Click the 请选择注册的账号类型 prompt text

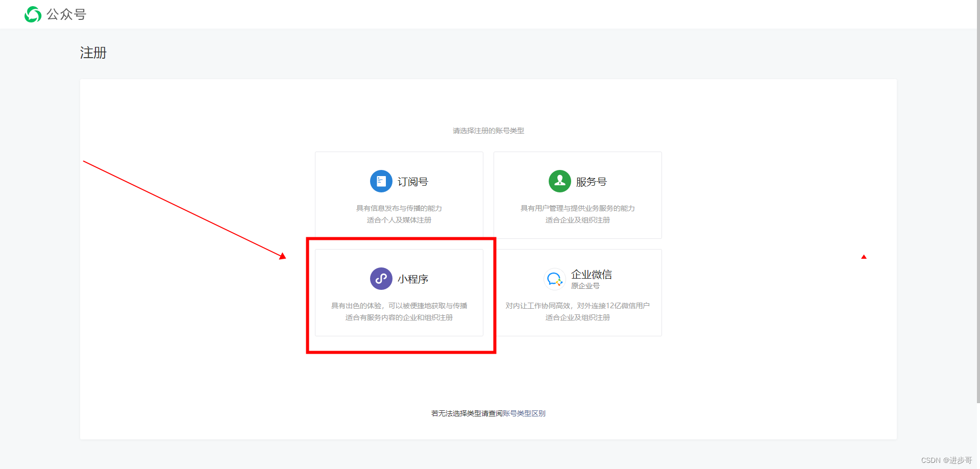click(488, 131)
